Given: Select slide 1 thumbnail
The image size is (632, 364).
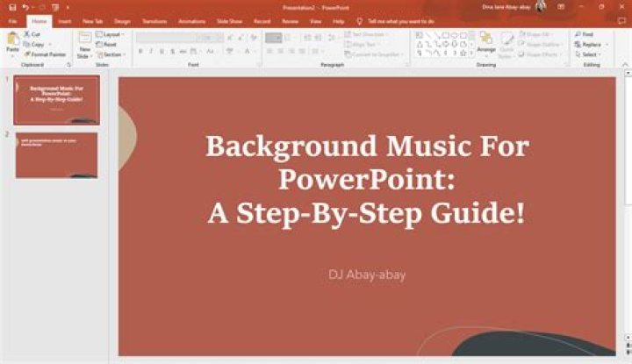Looking at the screenshot, I should coord(56,100).
